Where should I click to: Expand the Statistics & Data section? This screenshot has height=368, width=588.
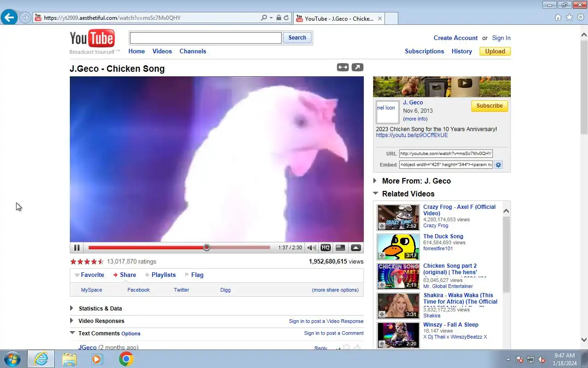click(72, 308)
